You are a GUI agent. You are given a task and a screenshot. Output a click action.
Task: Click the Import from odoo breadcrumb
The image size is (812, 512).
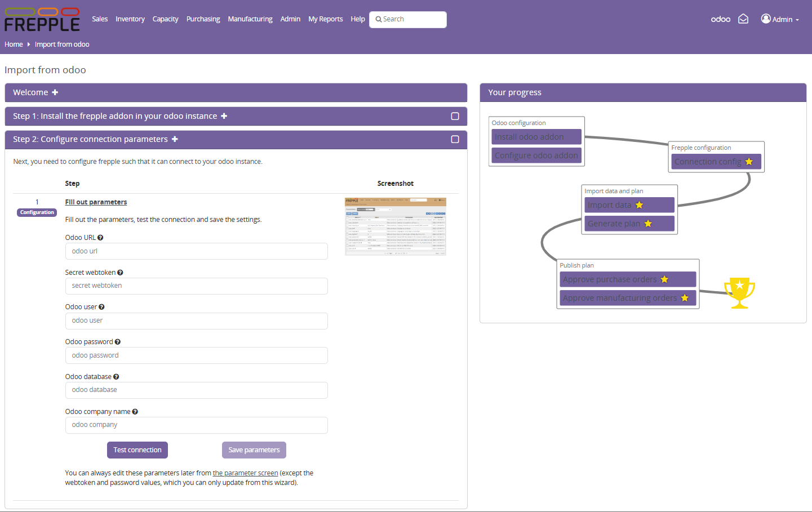pos(62,44)
